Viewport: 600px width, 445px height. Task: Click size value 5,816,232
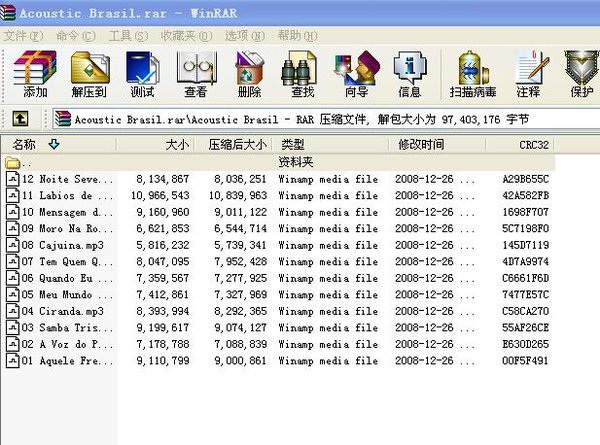(163, 245)
